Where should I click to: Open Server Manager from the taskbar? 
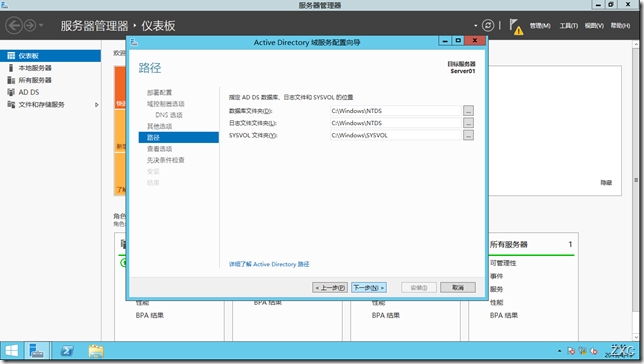(37, 351)
